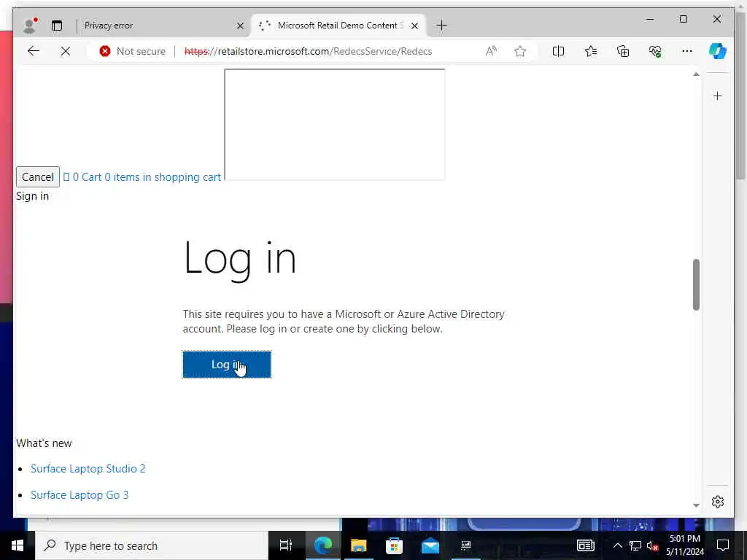This screenshot has width=747, height=560.
Task: Stop loading the page
Action: tap(66, 51)
